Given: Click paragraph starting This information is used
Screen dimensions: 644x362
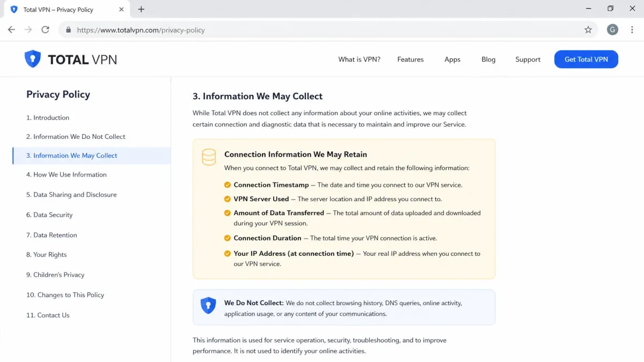Looking at the screenshot, I should point(319,346).
